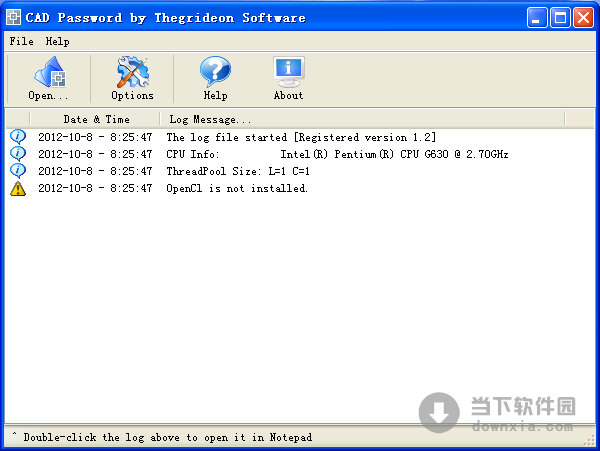Open the Options tools icon
The image size is (600, 451).
(132, 72)
